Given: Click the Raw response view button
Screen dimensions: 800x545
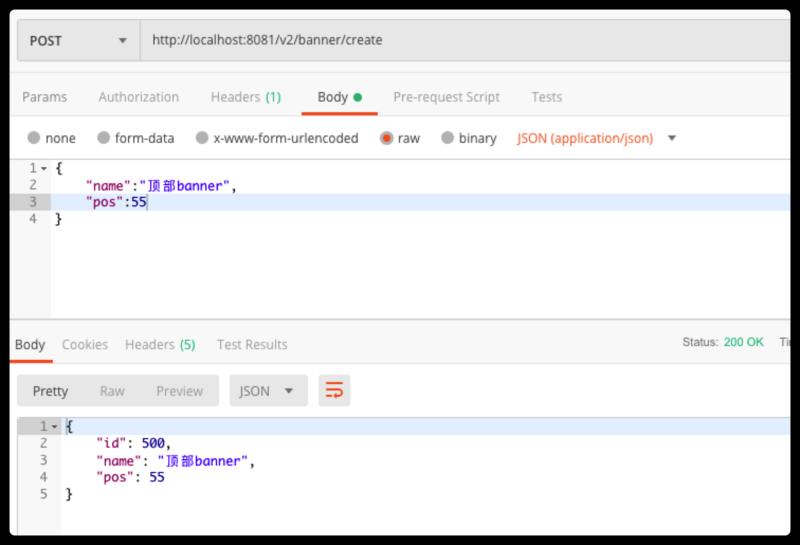Looking at the screenshot, I should [112, 391].
